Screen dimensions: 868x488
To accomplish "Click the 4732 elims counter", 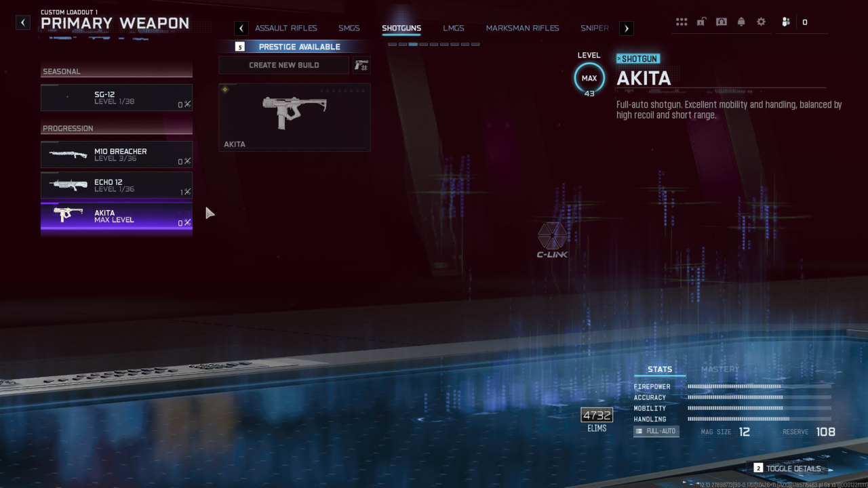I will click(597, 415).
